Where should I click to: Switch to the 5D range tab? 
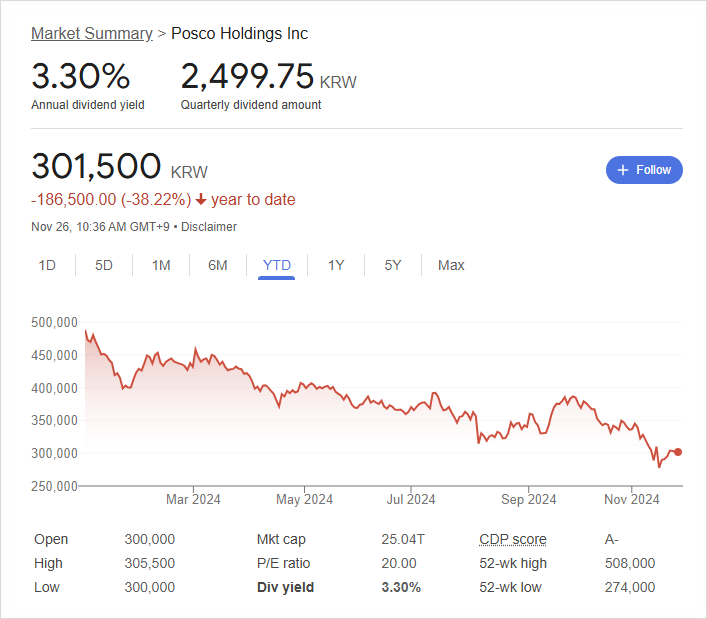(104, 265)
